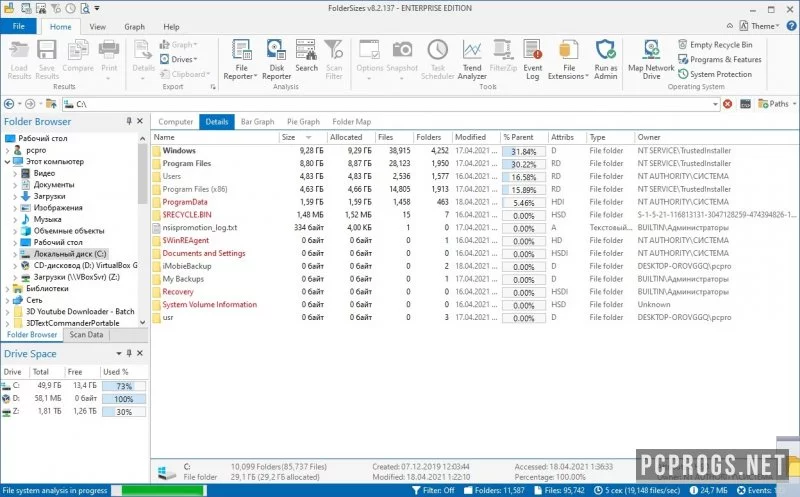Open the Trend Analyzer tool

click(x=472, y=60)
